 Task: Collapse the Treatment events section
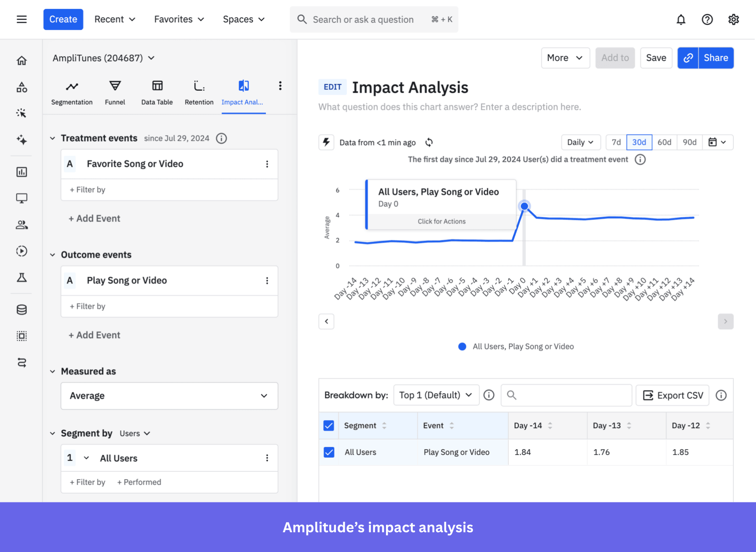point(52,138)
